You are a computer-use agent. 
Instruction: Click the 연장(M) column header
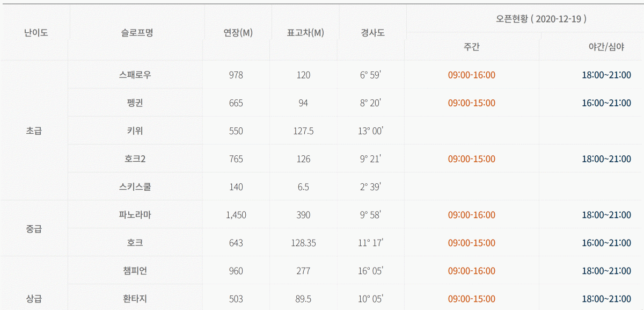point(238,32)
